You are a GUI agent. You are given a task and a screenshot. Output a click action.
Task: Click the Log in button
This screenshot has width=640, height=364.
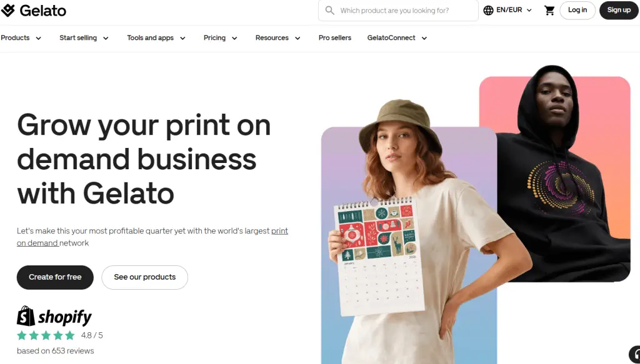577,10
